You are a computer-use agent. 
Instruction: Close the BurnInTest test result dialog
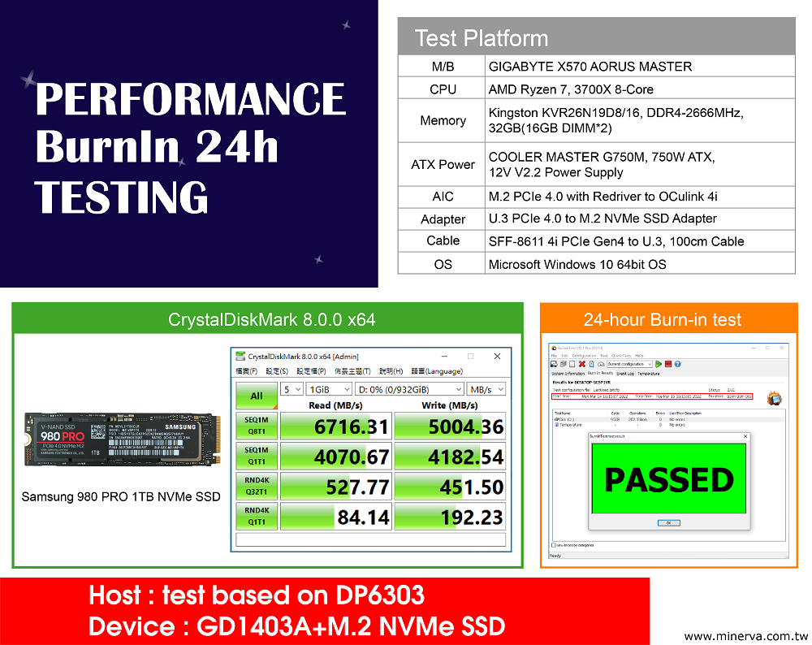click(745, 436)
